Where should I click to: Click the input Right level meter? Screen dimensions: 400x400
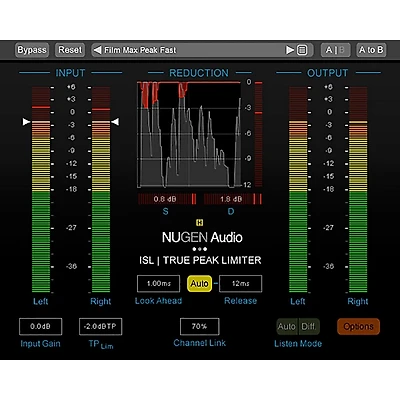pos(101,190)
